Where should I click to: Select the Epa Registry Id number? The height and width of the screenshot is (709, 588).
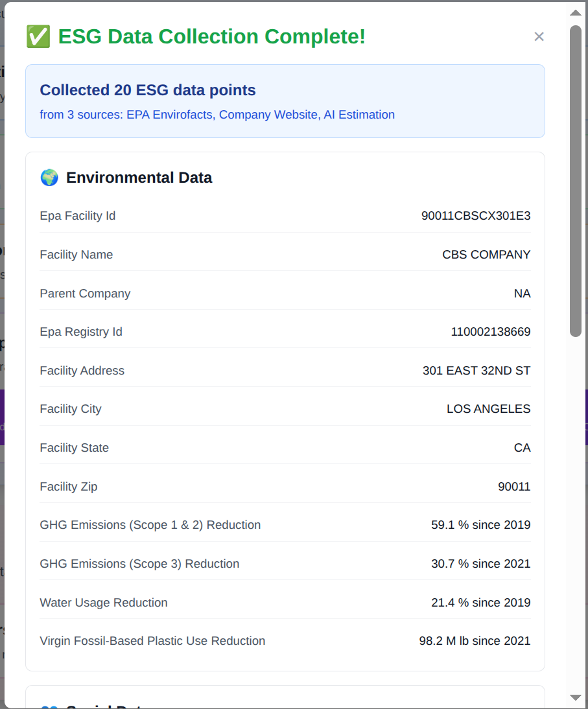(x=491, y=332)
